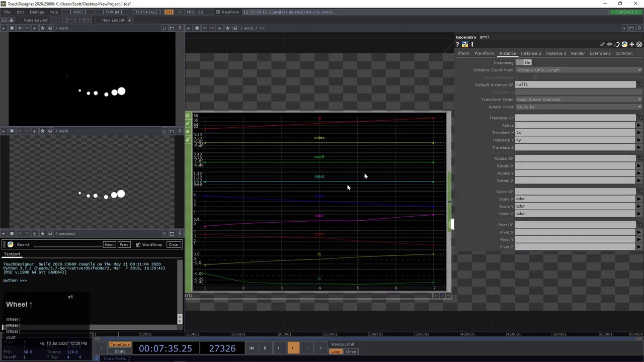644x362 pixels.
Task: Maximize top-left pane with window icon
Action: [172, 28]
